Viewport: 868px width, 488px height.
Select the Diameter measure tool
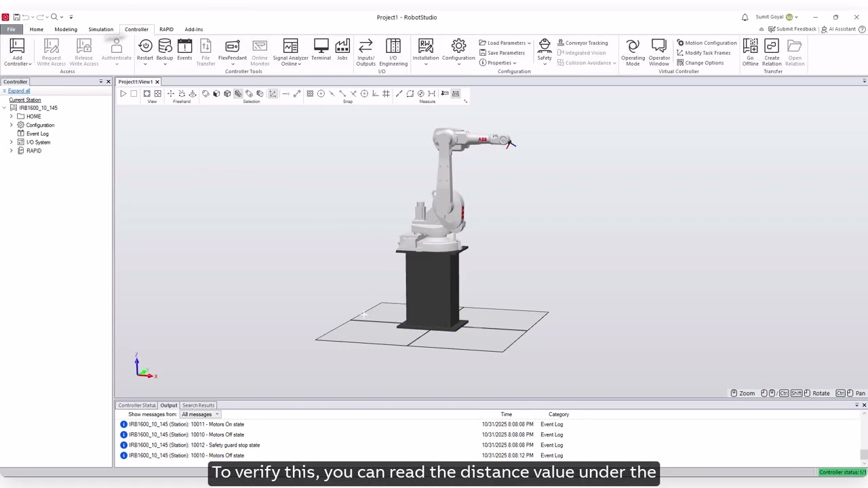420,94
